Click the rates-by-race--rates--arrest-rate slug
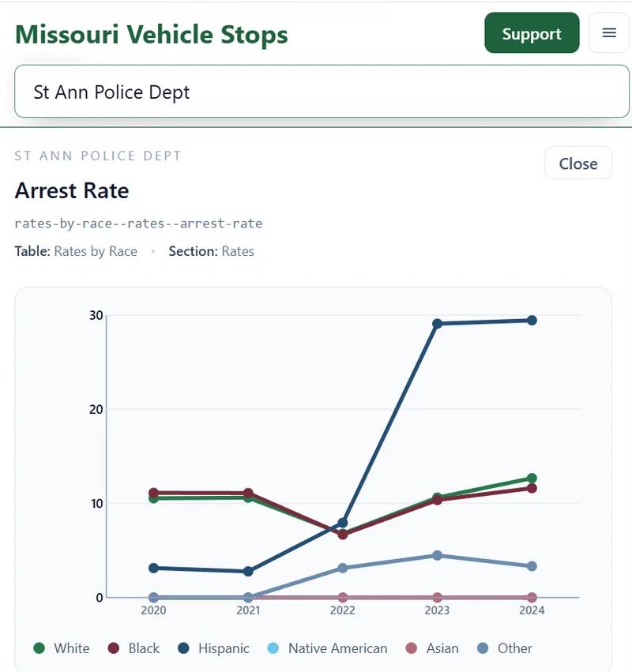 click(137, 223)
